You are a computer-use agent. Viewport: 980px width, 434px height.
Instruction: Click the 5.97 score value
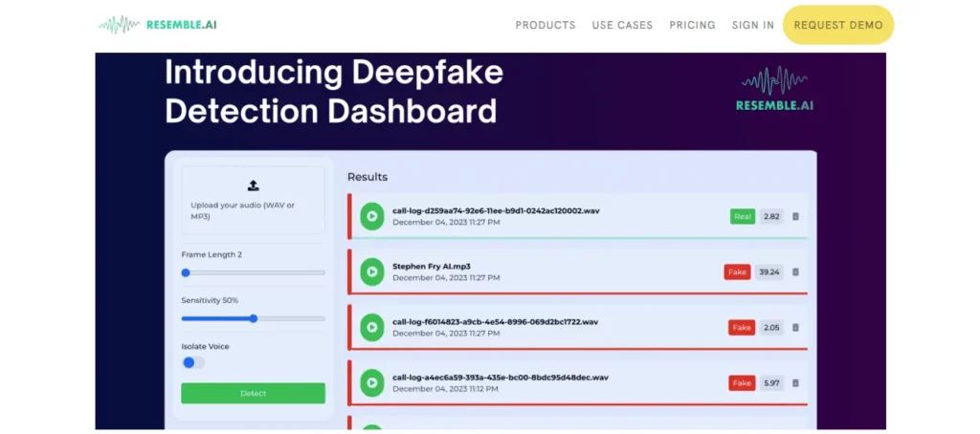[772, 382]
